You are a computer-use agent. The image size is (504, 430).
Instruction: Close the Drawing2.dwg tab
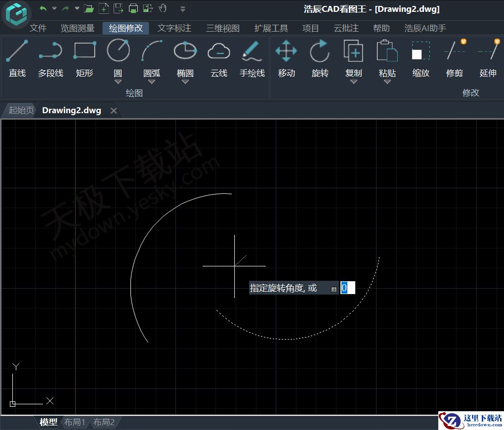pyautogui.click(x=114, y=111)
